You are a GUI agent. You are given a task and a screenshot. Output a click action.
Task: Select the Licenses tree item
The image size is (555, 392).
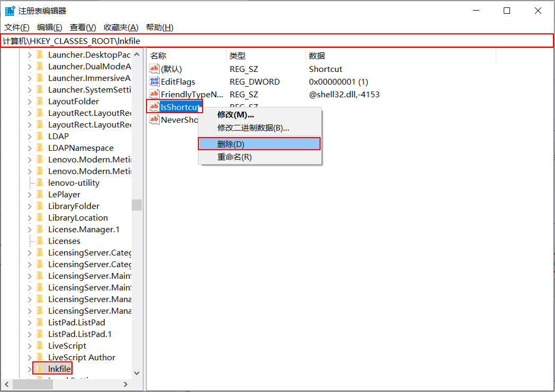pos(64,241)
